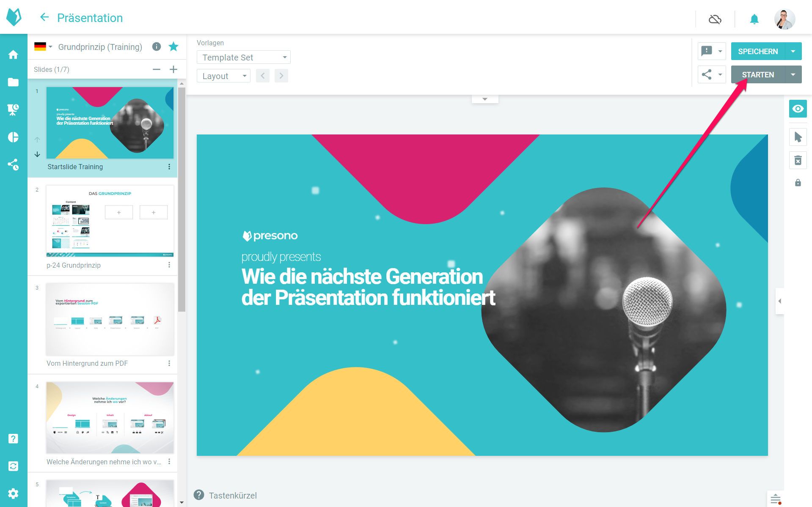
Task: Click the notification bell icon
Action: tap(754, 19)
